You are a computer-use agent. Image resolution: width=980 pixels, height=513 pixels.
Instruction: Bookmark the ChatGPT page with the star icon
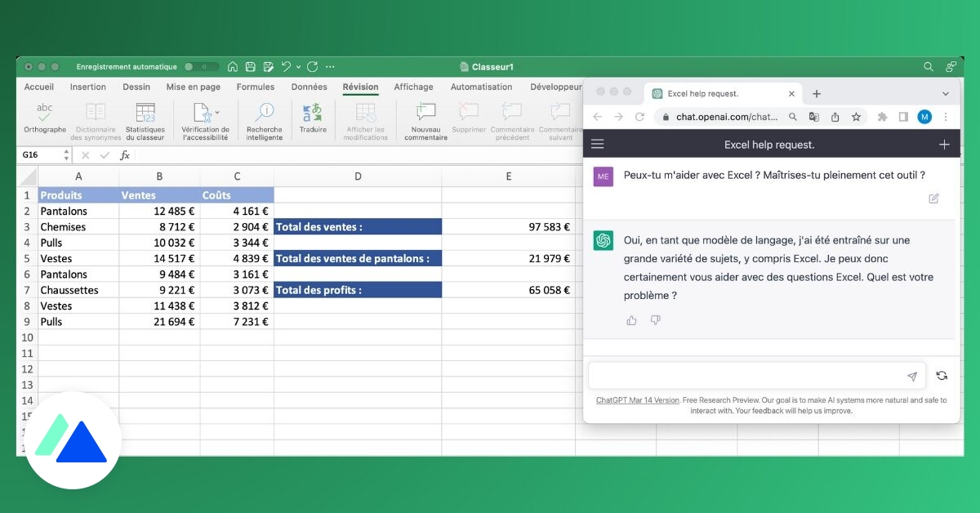856,117
